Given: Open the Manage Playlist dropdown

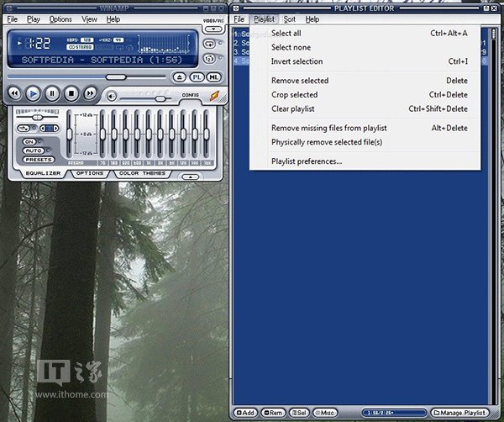Looking at the screenshot, I should (459, 413).
